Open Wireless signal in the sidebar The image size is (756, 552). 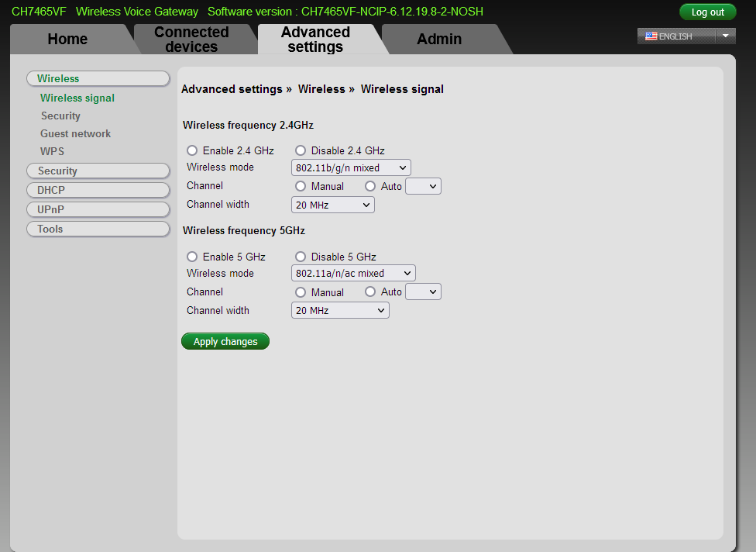pyautogui.click(x=77, y=98)
